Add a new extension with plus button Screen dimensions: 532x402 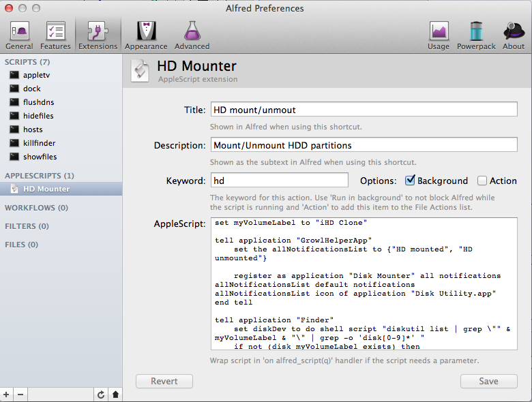tap(6, 395)
